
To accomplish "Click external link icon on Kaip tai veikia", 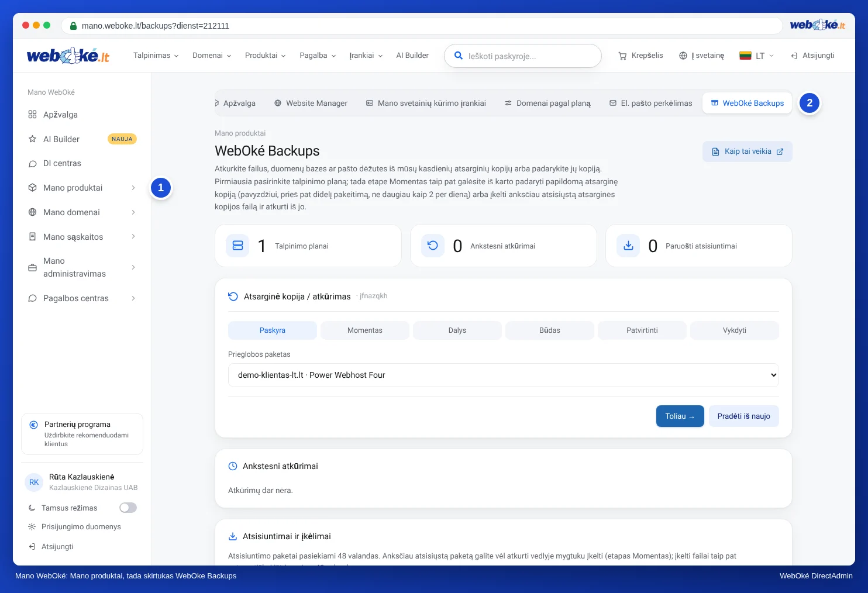I will 780,151.
